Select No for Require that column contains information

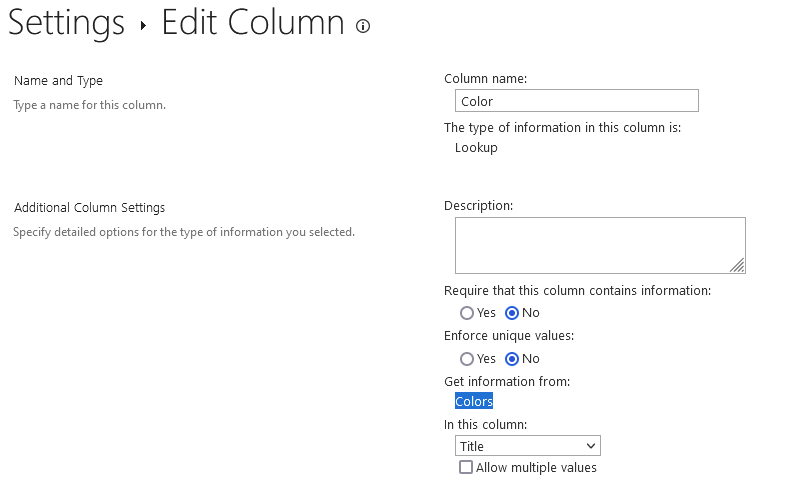512,313
